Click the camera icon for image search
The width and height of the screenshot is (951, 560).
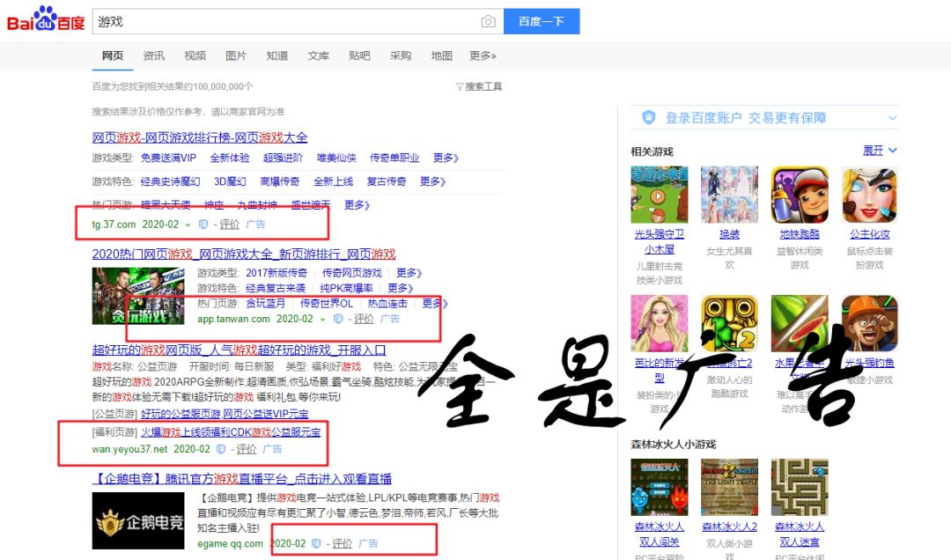click(490, 21)
